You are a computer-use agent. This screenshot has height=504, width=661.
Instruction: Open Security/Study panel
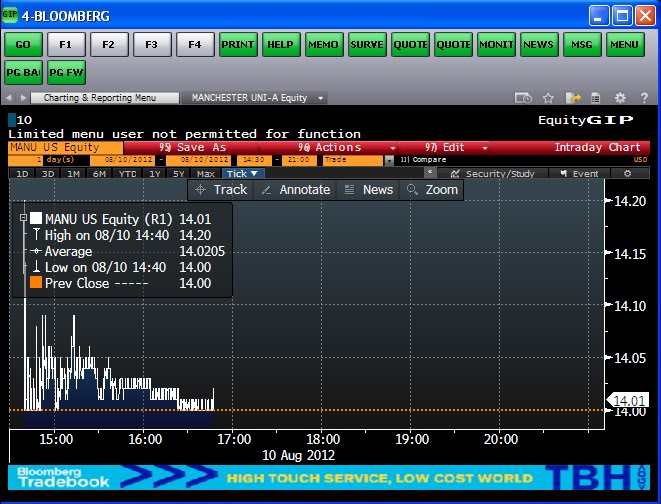(x=493, y=174)
